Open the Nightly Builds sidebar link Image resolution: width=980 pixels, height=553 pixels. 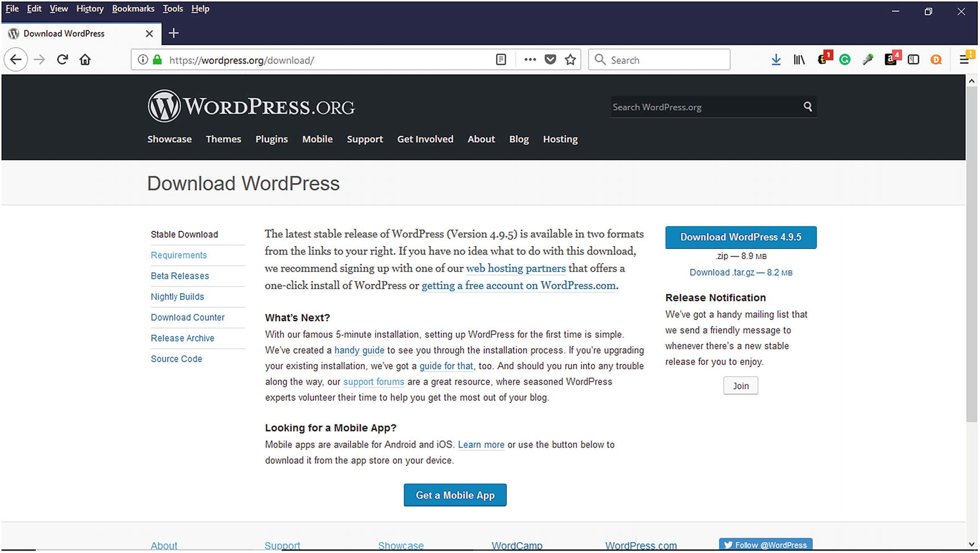(x=177, y=297)
